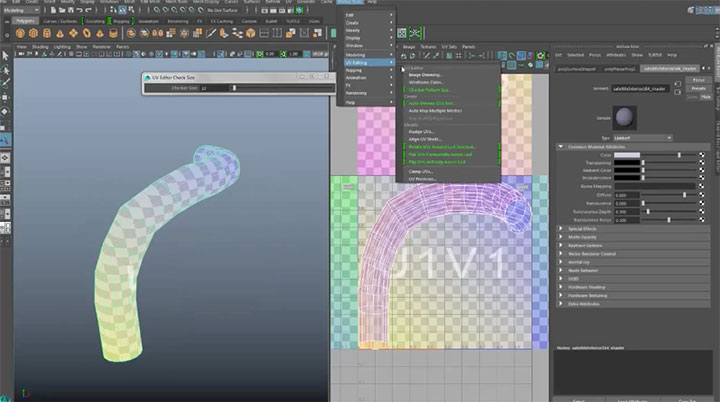Click the Open Scene folder icon
The height and width of the screenshot is (402, 720).
[x=62, y=10]
